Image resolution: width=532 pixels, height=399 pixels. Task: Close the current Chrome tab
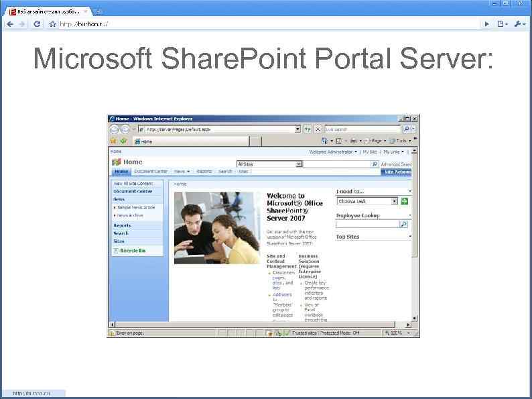pos(86,11)
